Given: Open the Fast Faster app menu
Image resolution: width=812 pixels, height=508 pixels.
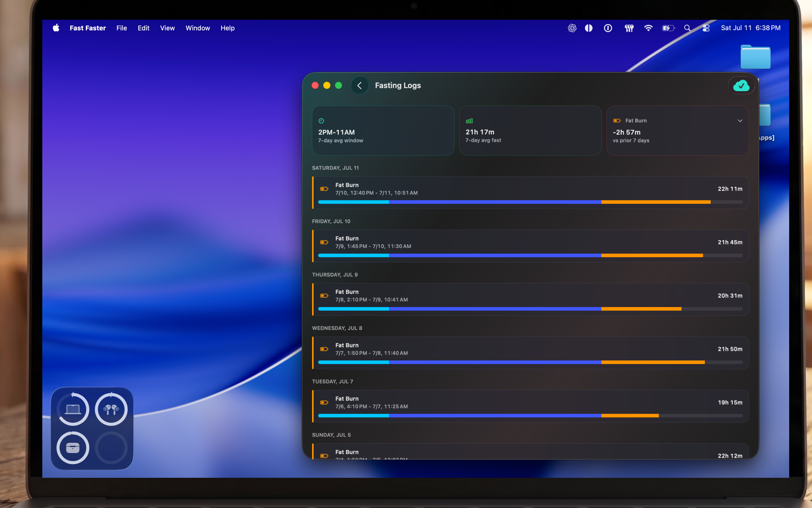Looking at the screenshot, I should [88, 28].
